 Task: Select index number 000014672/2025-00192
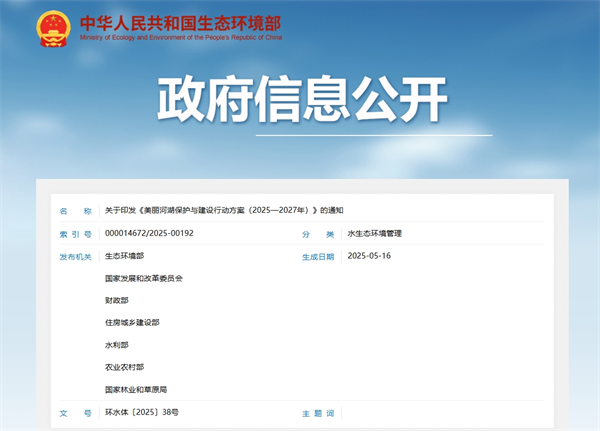[149, 233]
